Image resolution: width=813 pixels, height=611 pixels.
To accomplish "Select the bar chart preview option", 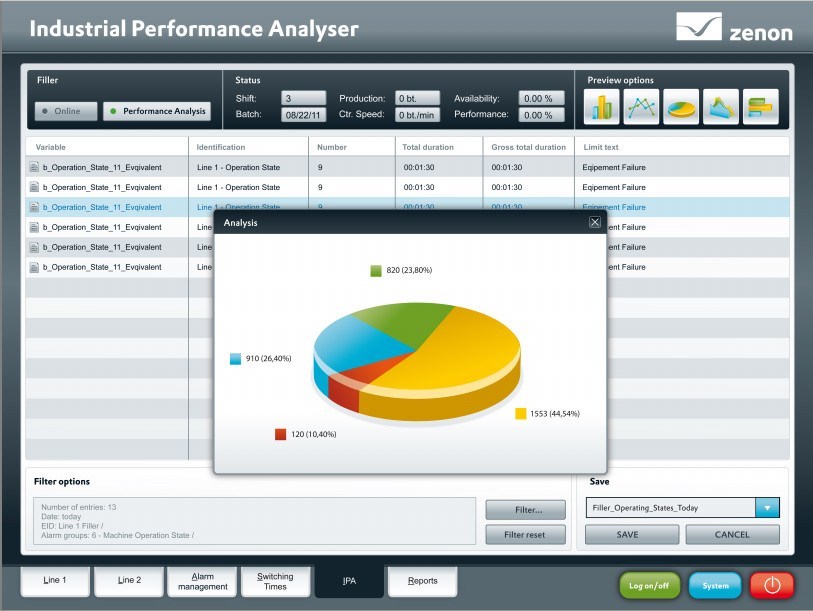I will tap(603, 105).
